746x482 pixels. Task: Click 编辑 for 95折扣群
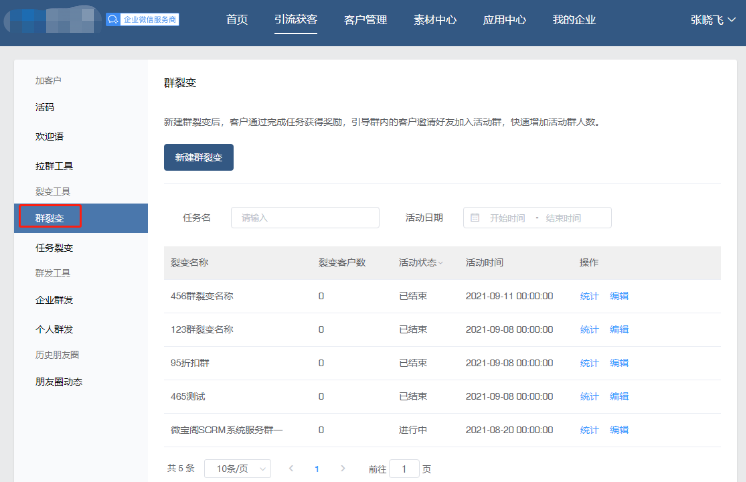[619, 363]
